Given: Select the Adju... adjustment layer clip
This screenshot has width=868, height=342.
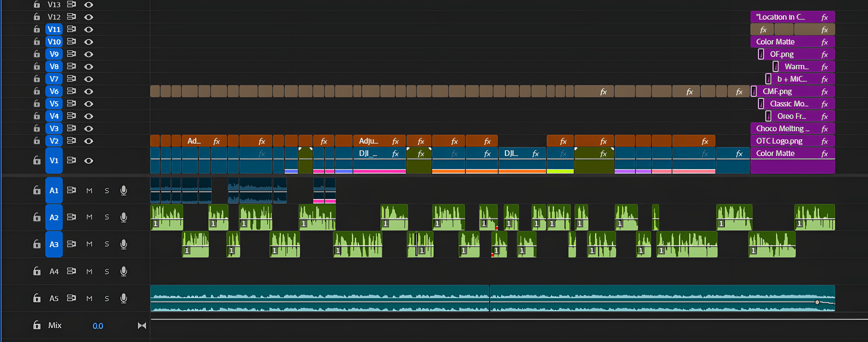Looking at the screenshot, I should (x=380, y=141).
